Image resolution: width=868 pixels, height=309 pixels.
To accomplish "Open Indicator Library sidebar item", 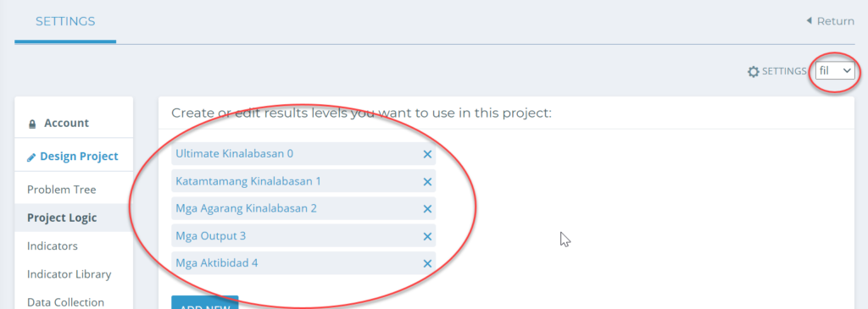I will (70, 274).
